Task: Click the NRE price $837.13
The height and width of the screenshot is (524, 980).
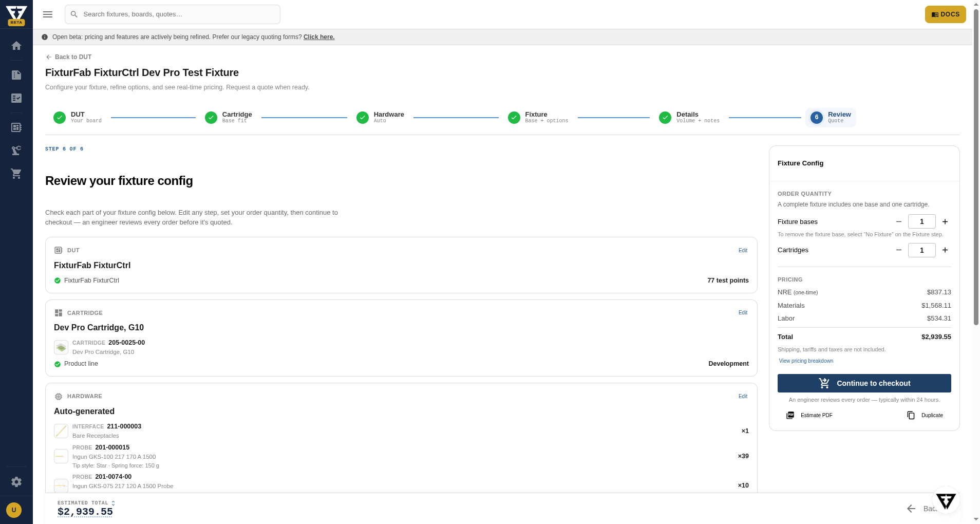Action: (939, 292)
